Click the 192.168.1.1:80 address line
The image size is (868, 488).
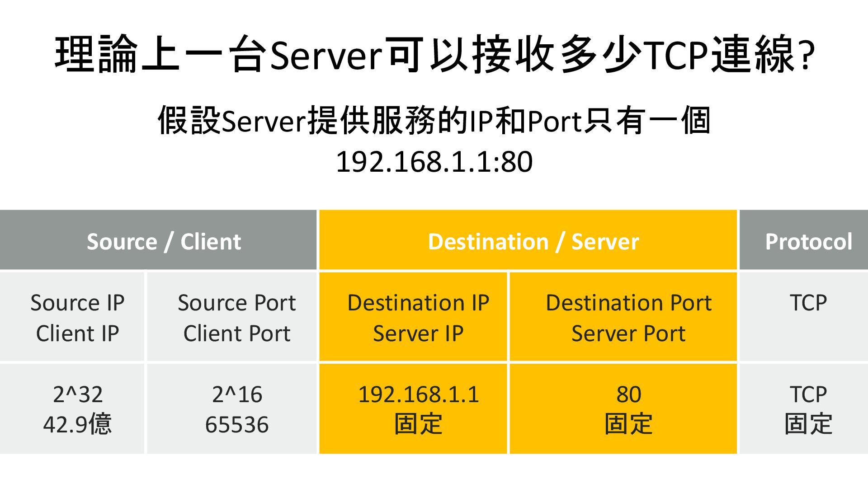pos(434,162)
